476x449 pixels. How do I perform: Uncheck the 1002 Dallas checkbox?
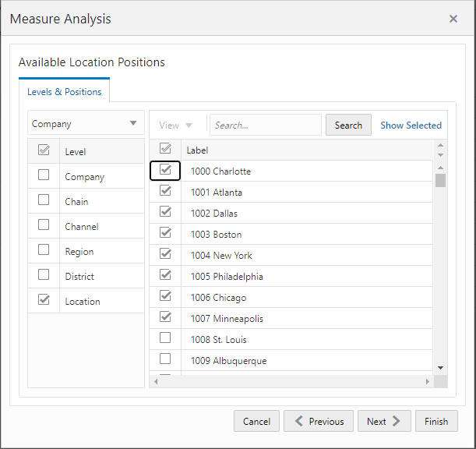165,211
